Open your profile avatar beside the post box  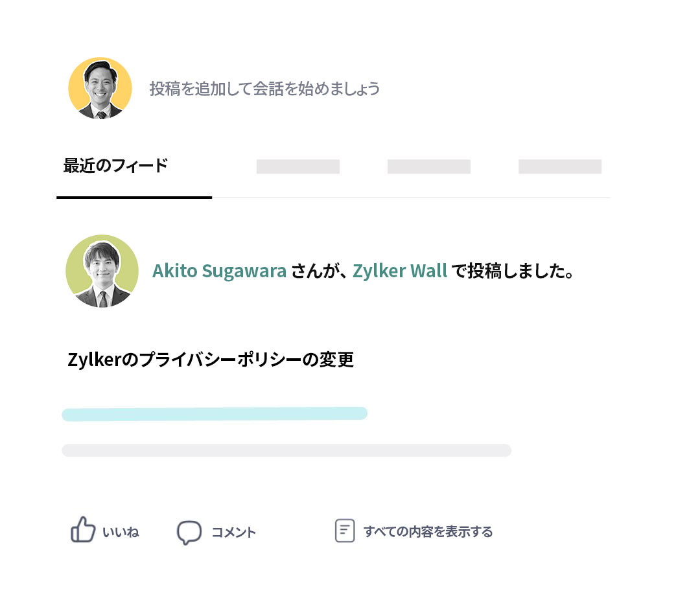tap(100, 88)
